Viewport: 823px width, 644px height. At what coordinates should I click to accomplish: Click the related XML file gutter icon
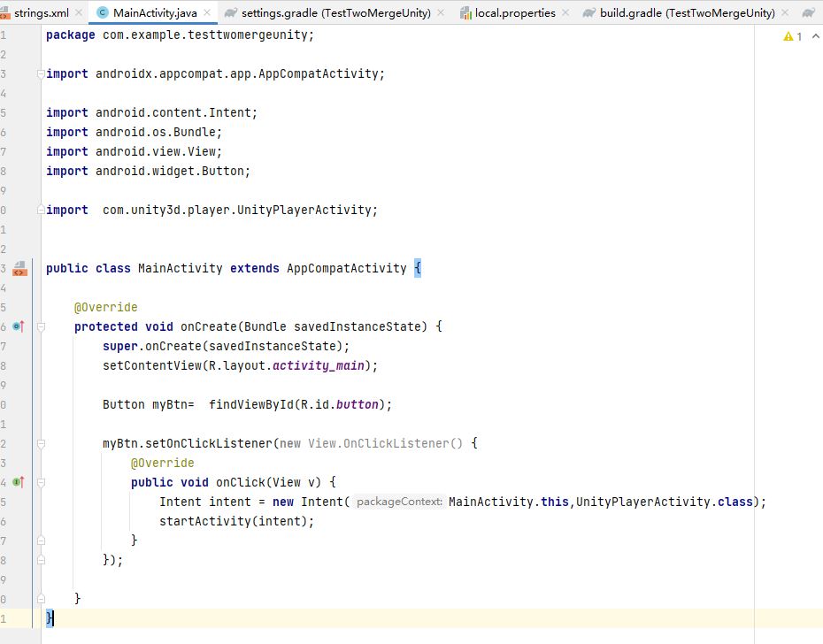click(x=19, y=269)
